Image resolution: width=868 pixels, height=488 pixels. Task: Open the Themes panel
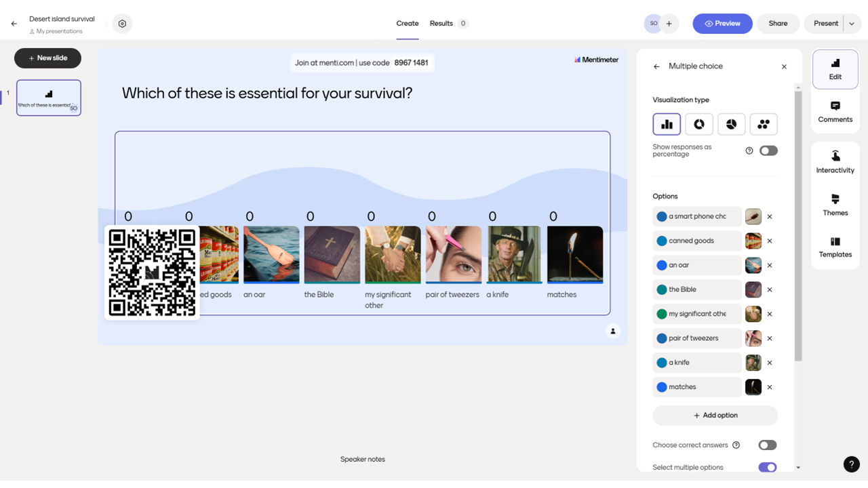point(835,204)
